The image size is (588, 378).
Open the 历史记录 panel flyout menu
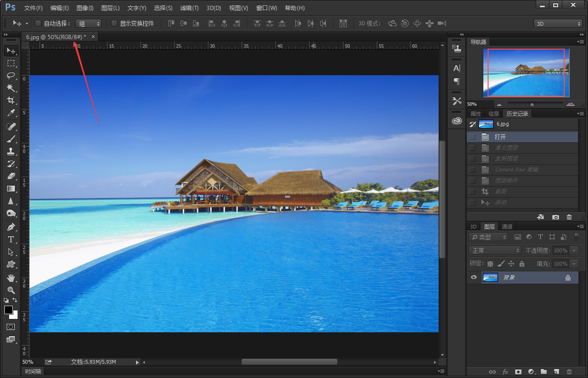(x=581, y=114)
